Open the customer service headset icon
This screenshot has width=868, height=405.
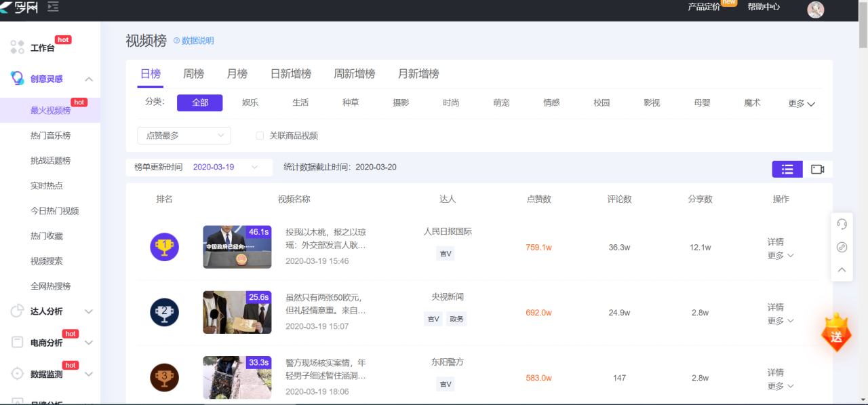(x=842, y=224)
